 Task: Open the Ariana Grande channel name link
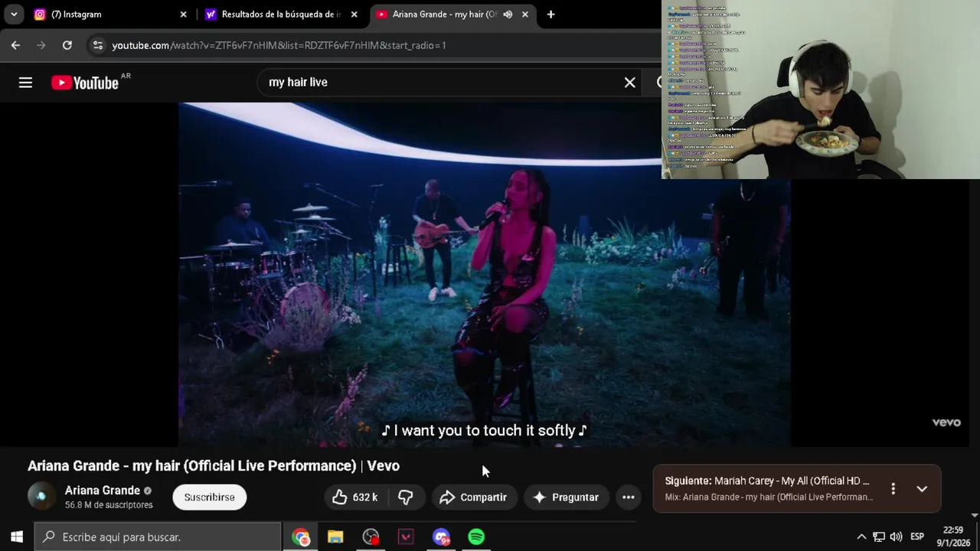(x=103, y=491)
